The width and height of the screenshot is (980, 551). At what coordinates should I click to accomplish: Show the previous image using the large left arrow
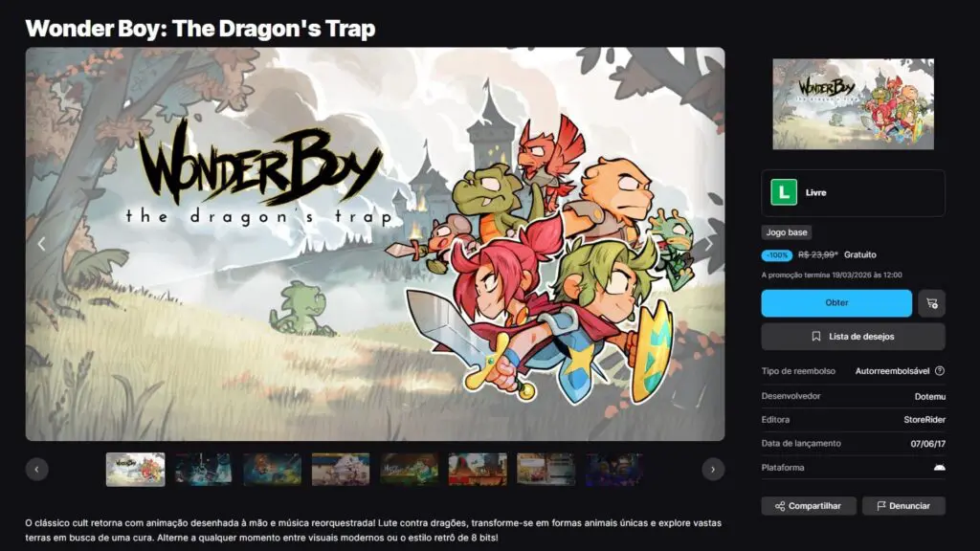[x=42, y=244]
